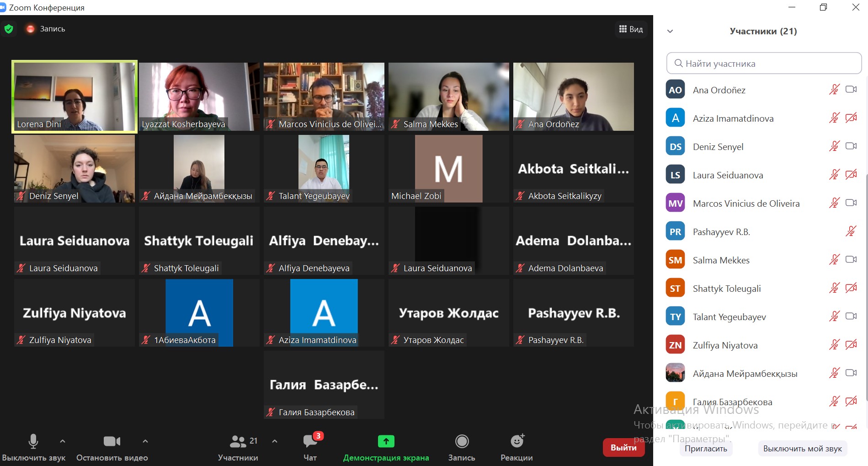This screenshot has height=466, width=868.
Task: Click the red Leave meeting button
Action: pos(623,448)
